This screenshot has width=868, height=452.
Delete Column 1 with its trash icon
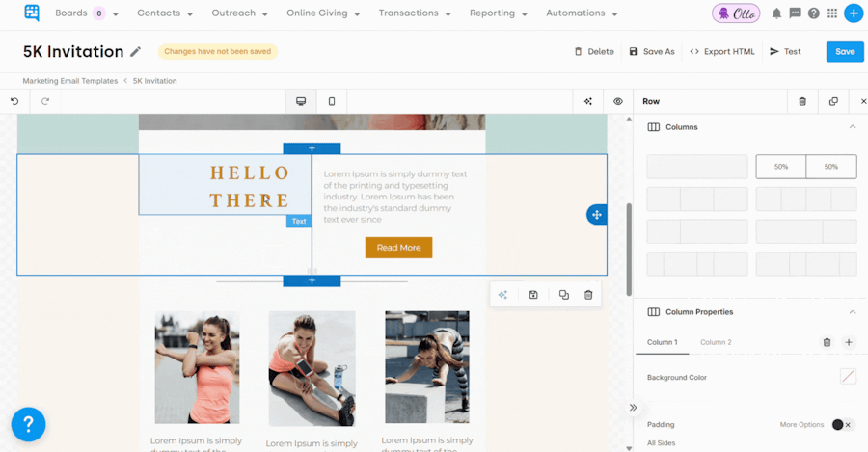coord(827,342)
